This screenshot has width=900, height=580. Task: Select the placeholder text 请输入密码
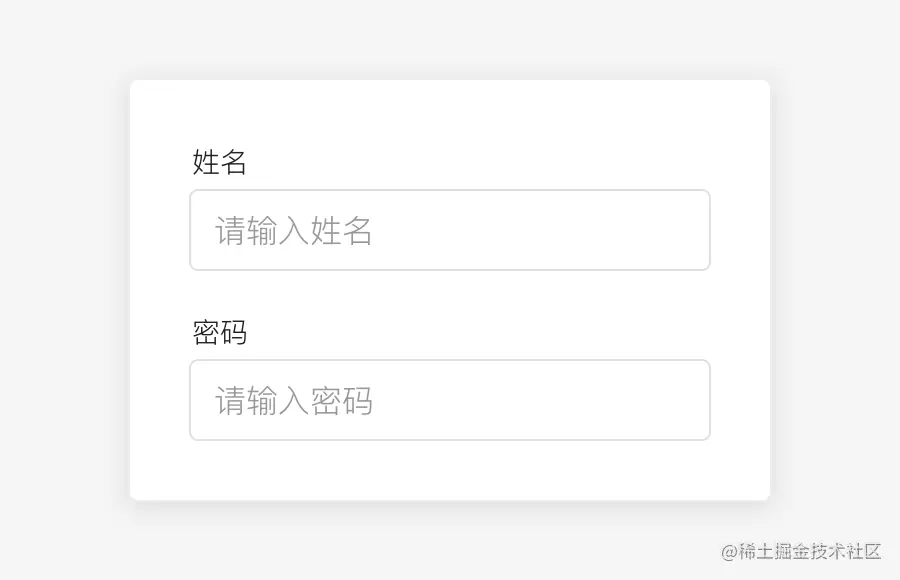[x=291, y=400]
